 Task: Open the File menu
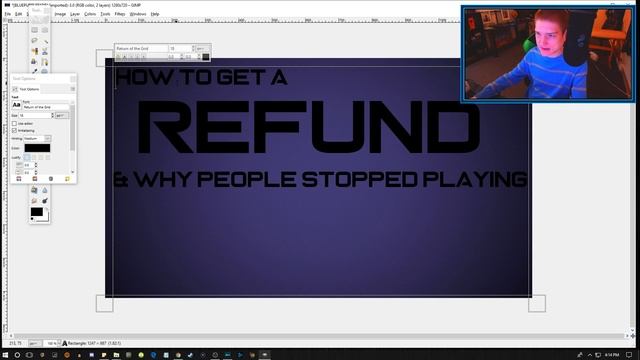point(8,14)
